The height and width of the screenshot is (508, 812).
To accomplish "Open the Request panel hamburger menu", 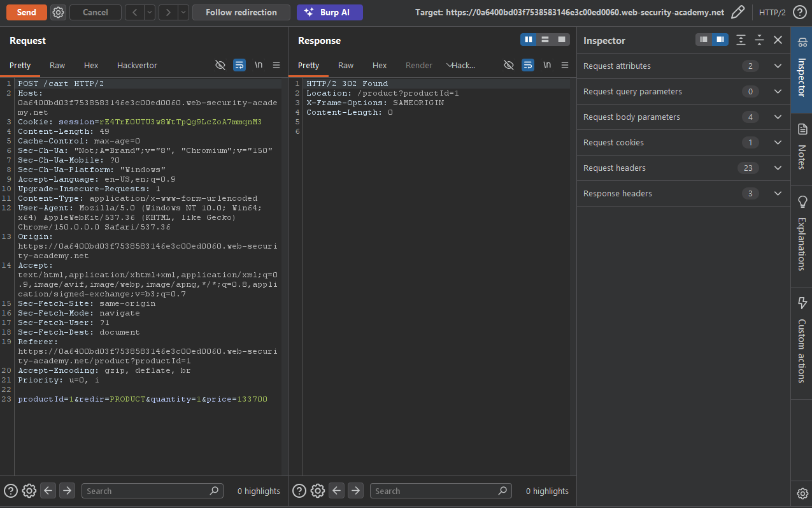I will [x=276, y=65].
